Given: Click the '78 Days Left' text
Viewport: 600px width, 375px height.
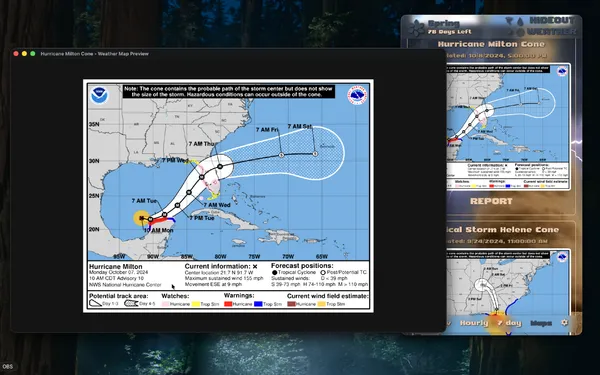Looking at the screenshot, I should click(450, 32).
